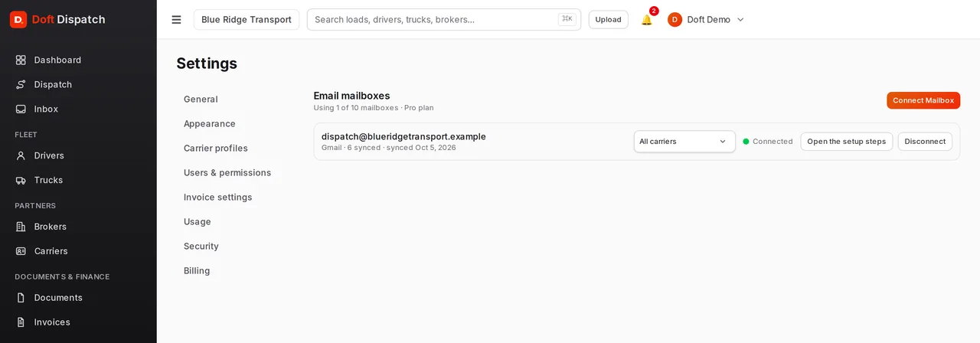Open Dashboard via its grid icon
This screenshot has width=980, height=343.
(x=21, y=60)
